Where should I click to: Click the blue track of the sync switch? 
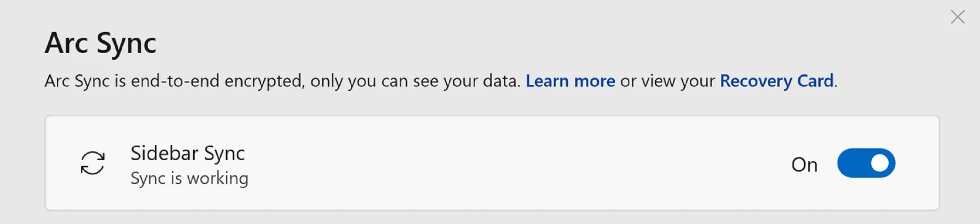(852, 163)
